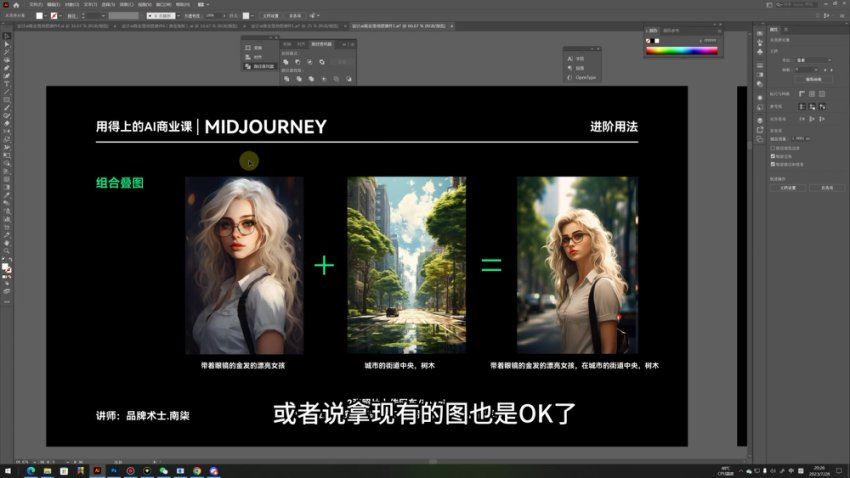The height and width of the screenshot is (478, 850).
Task: Toggle the transparency grid icon in Properties
Action: 822,94
